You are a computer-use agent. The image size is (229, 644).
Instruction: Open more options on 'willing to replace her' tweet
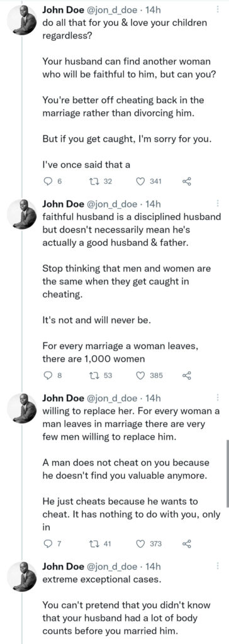click(x=218, y=397)
